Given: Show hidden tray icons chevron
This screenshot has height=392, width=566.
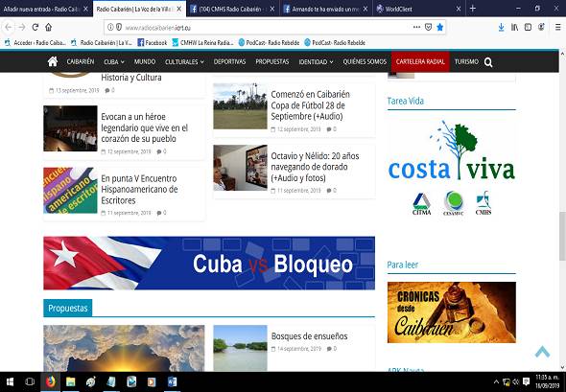Looking at the screenshot, I should (496, 381).
